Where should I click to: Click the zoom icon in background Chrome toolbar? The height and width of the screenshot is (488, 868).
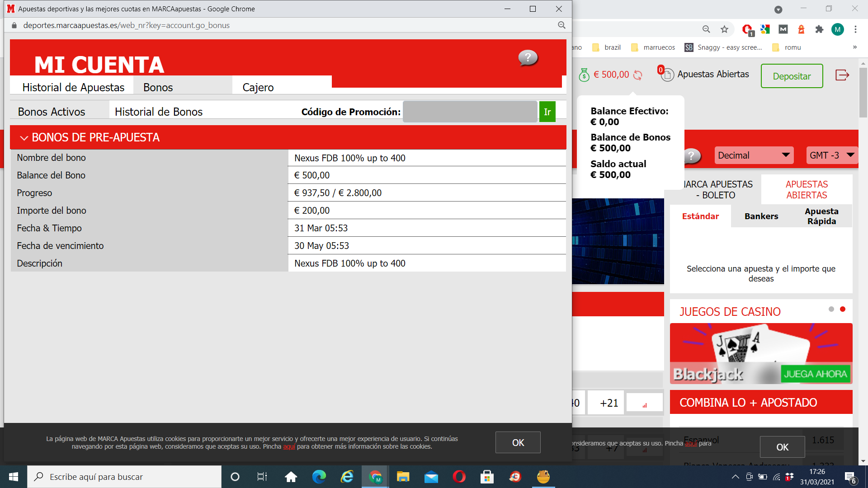(706, 29)
